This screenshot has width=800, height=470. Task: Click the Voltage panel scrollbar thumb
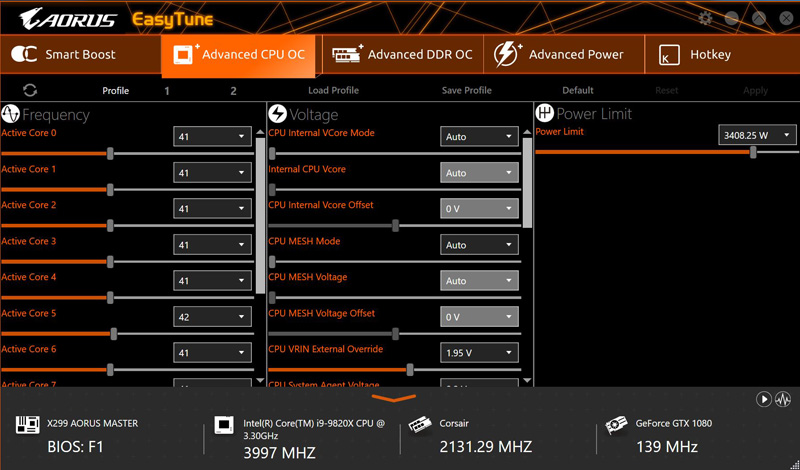pos(527,183)
